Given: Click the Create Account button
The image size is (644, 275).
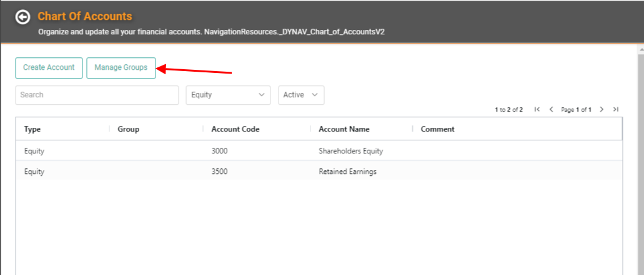Looking at the screenshot, I should [49, 67].
